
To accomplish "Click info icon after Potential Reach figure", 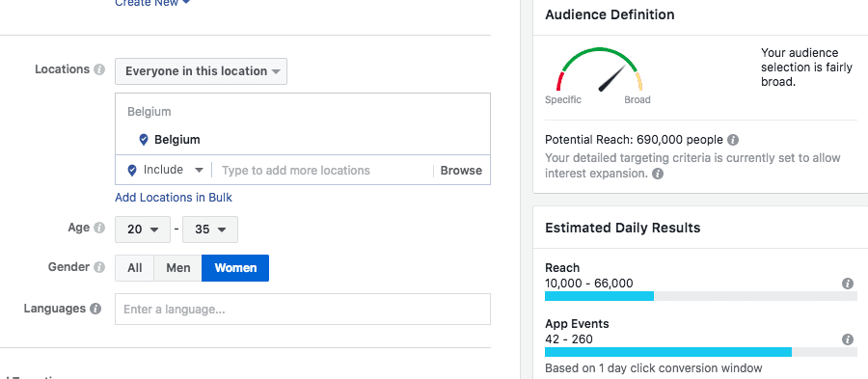I will [733, 140].
